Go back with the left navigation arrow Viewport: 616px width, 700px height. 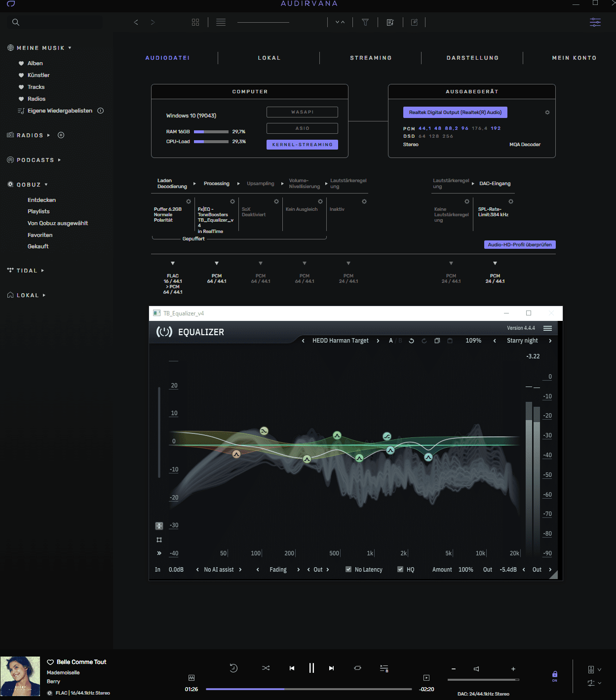(136, 22)
